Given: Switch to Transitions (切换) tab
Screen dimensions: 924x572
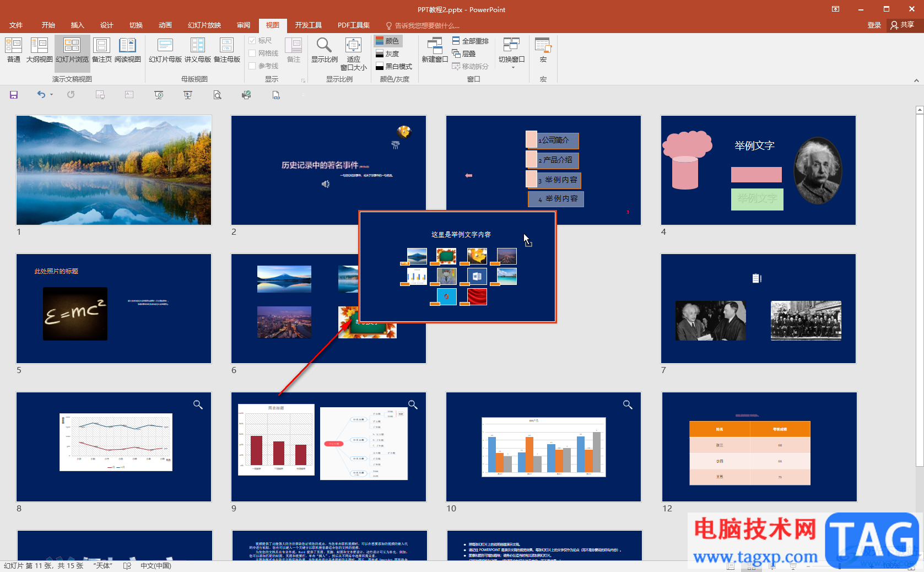Looking at the screenshot, I should click(x=136, y=25).
